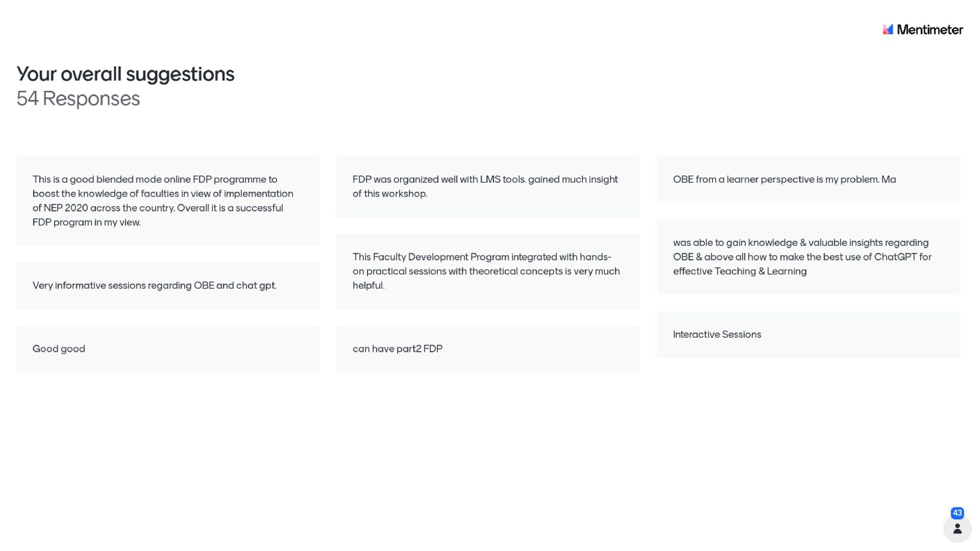Click the 'FDP was organized well' response
Screen dimensions: 980x551
pos(487,187)
